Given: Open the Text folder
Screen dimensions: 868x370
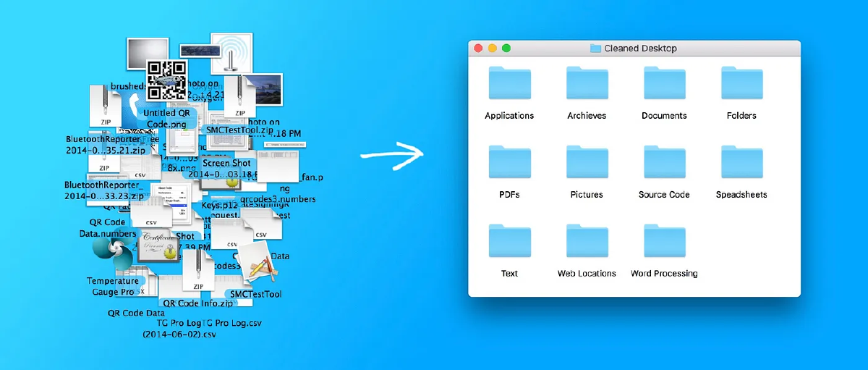Looking at the screenshot, I should [x=509, y=240].
